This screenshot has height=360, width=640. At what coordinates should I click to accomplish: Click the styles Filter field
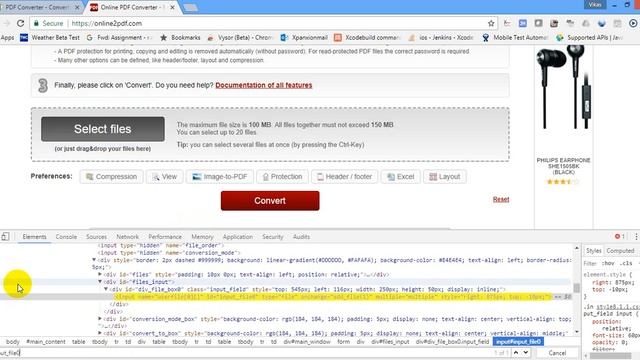[590, 263]
